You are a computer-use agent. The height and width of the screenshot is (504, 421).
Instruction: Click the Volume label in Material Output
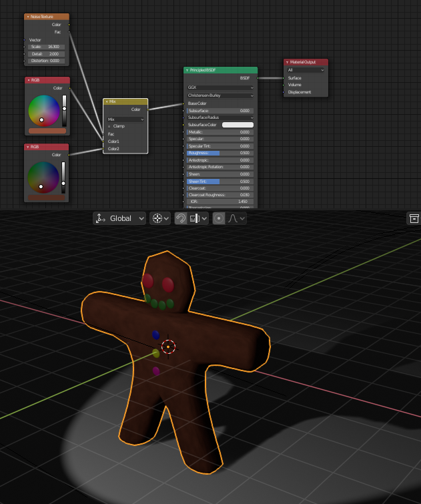[x=295, y=85]
